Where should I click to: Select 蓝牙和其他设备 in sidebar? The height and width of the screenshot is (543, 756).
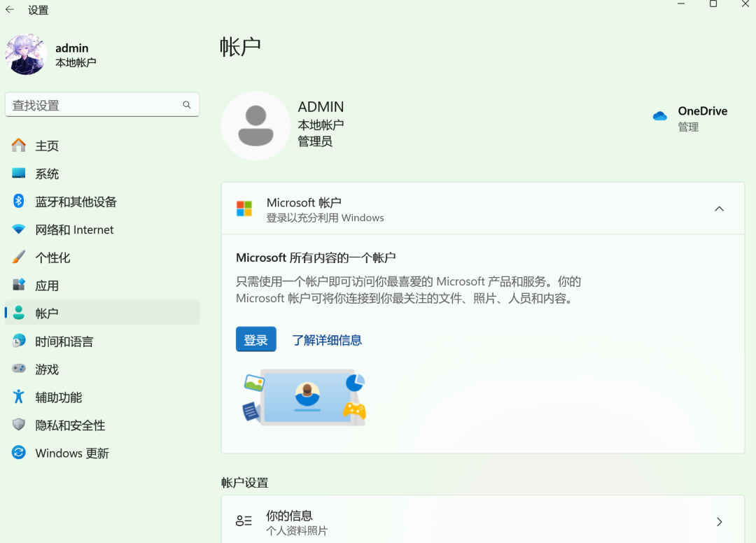(101, 202)
